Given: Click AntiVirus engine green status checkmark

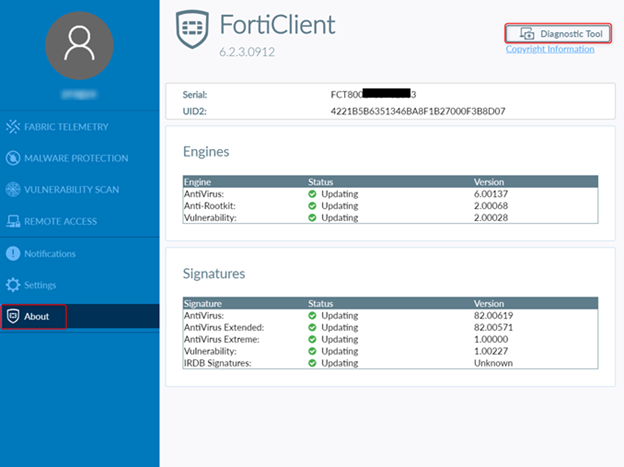Looking at the screenshot, I should pos(312,193).
